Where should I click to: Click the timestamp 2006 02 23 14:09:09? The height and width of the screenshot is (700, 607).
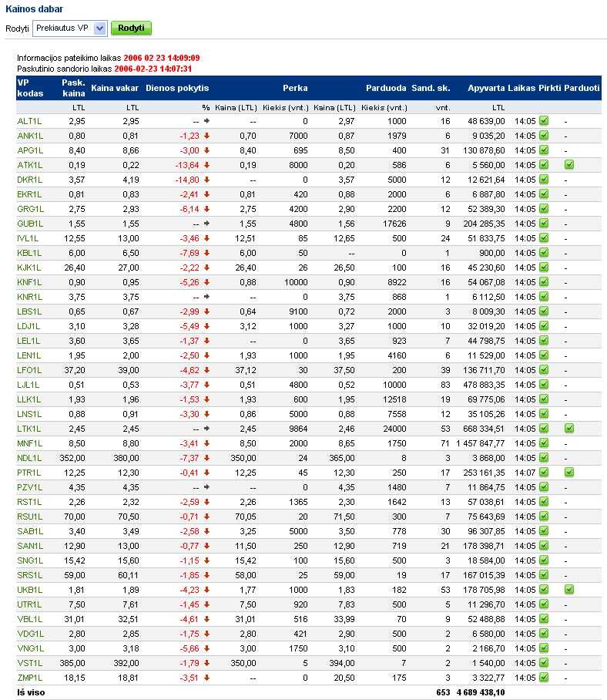162,58
